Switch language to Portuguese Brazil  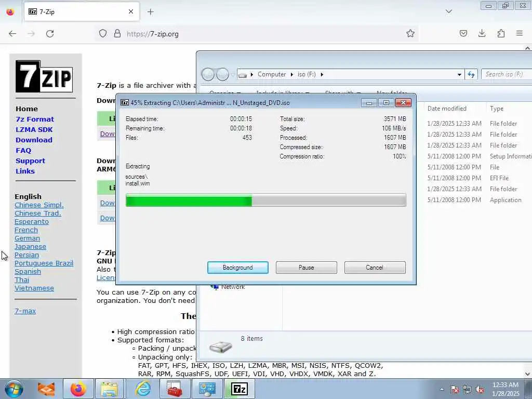44,263
